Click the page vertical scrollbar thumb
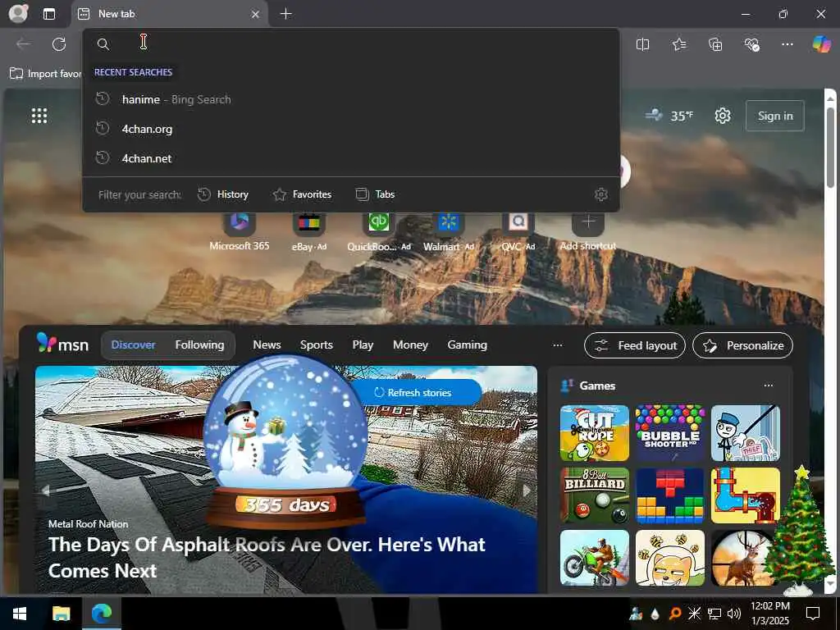The width and height of the screenshot is (840, 630). point(830,146)
